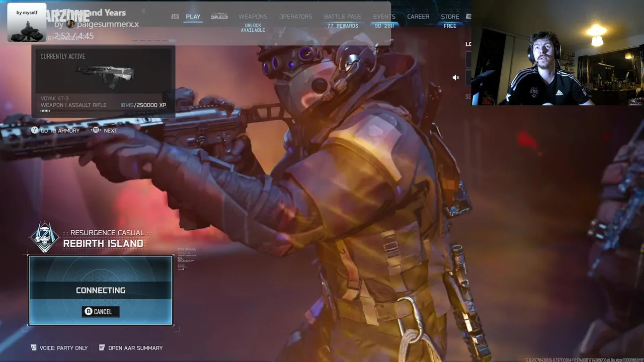Click the RESURGENCE CASUAL label
644x362 pixels.
coord(107,233)
